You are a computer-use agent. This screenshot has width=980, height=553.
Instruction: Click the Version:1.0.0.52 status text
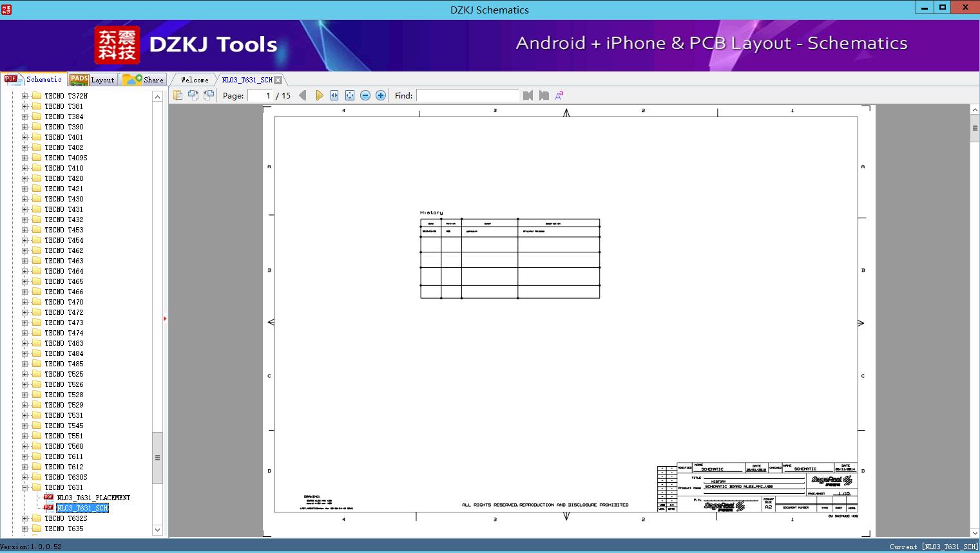(31, 547)
